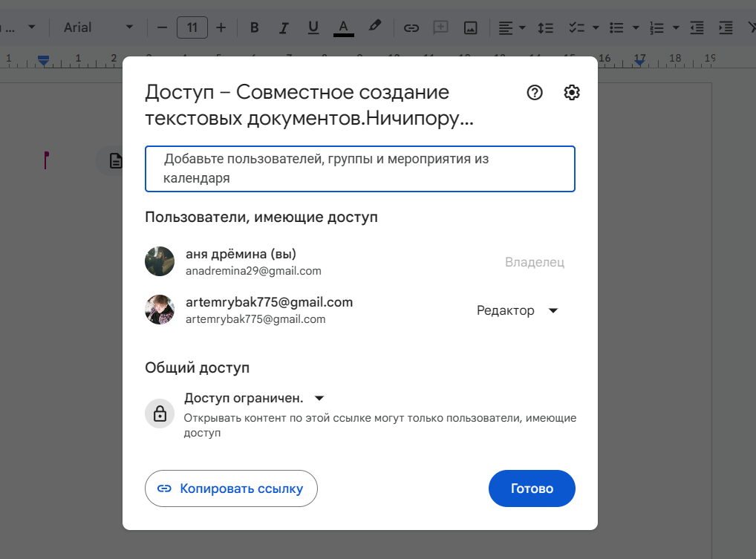Insert checklist via toolbar icon
Viewport: 756px width, 559px height.
click(576, 28)
